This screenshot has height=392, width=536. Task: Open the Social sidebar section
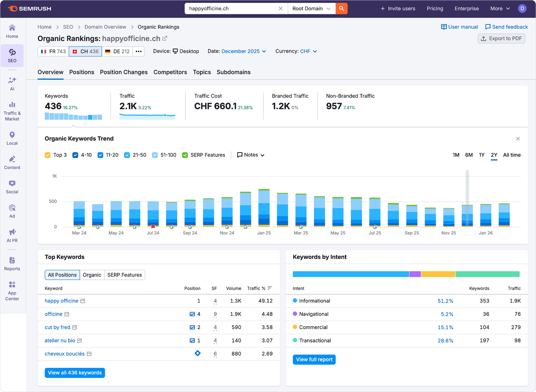pos(12,187)
